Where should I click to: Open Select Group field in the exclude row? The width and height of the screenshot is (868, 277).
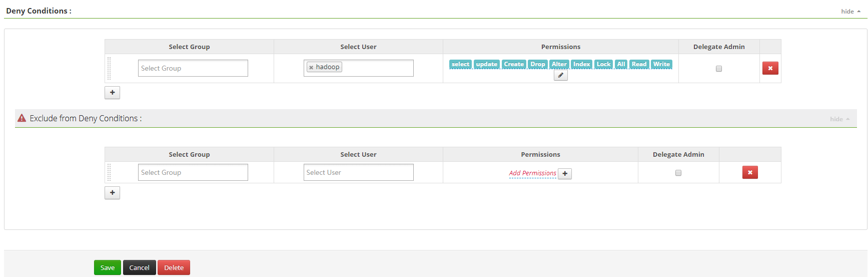tap(193, 172)
